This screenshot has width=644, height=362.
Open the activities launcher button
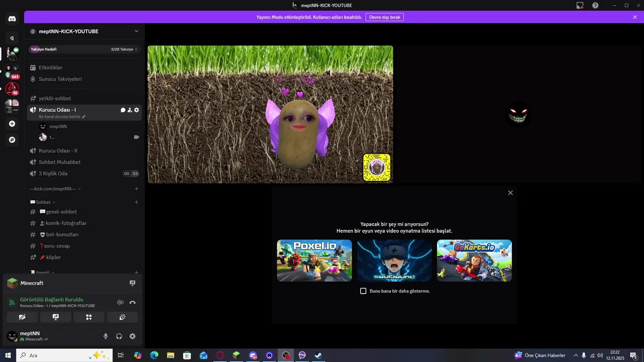click(x=89, y=317)
